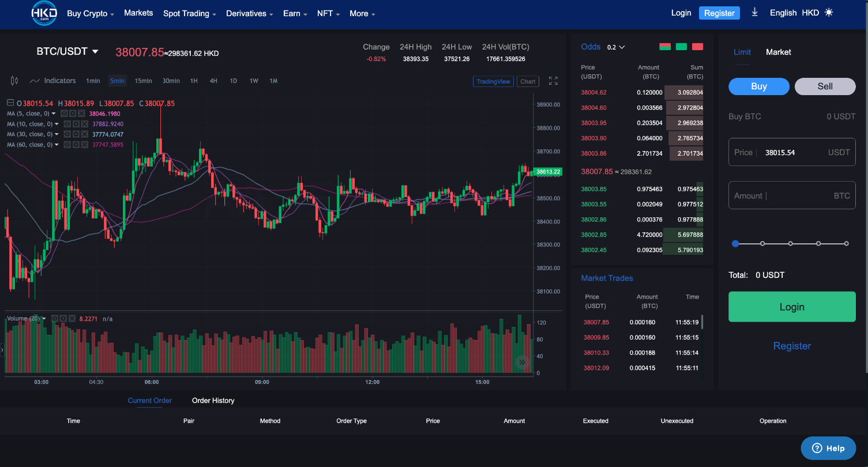Remove the MA 10 indicator
The width and height of the screenshot is (868, 467).
coord(85,124)
